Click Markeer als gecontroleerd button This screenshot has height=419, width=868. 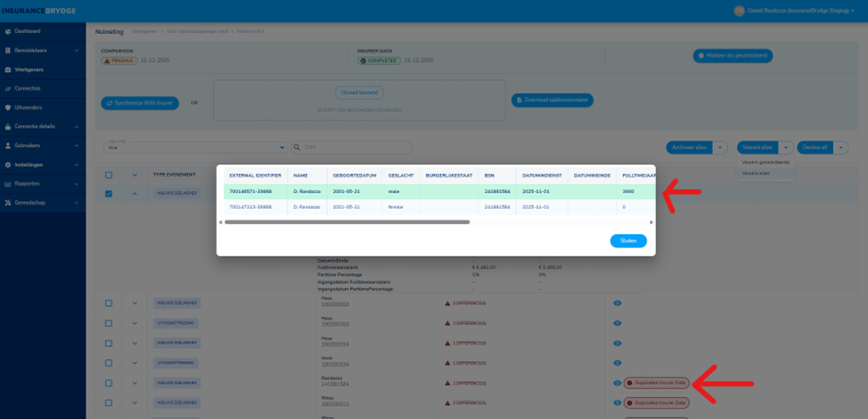click(733, 56)
